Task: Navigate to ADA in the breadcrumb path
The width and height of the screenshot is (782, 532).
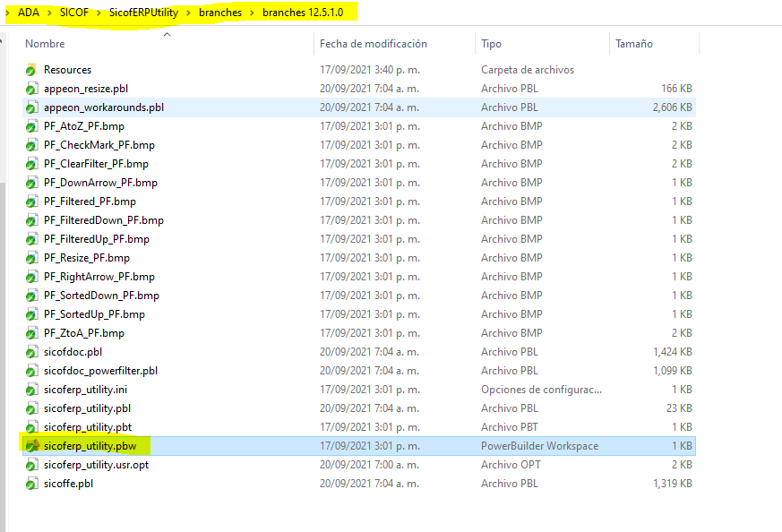Action: 29,13
